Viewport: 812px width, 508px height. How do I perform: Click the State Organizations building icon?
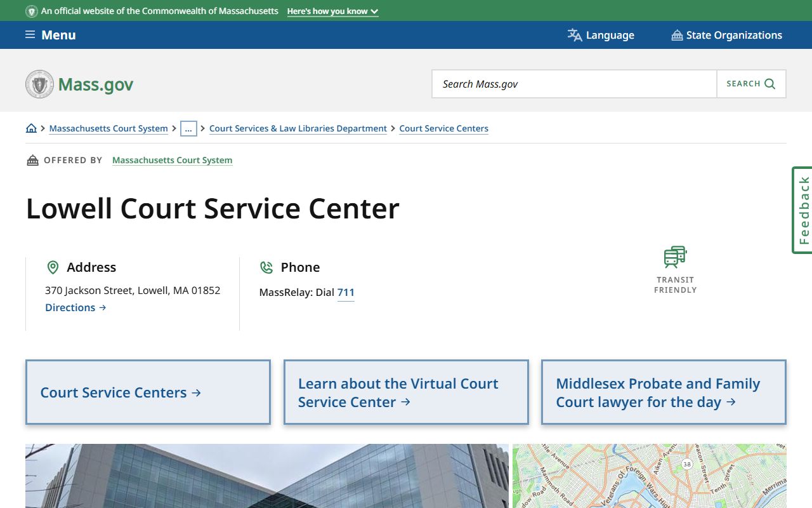677,35
